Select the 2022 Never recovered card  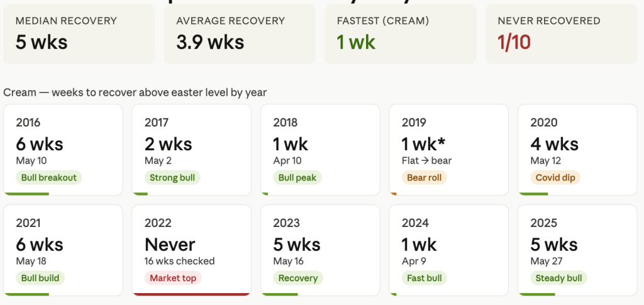[191, 250]
